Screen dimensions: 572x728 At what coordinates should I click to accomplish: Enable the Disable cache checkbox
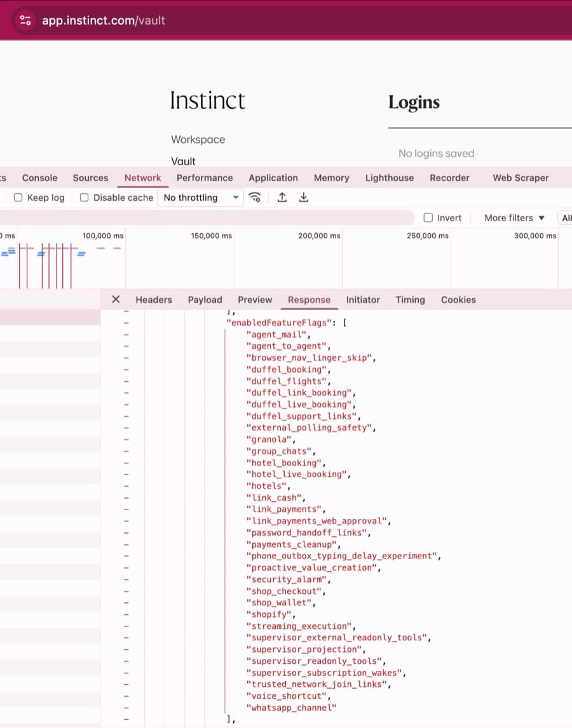pos(84,198)
